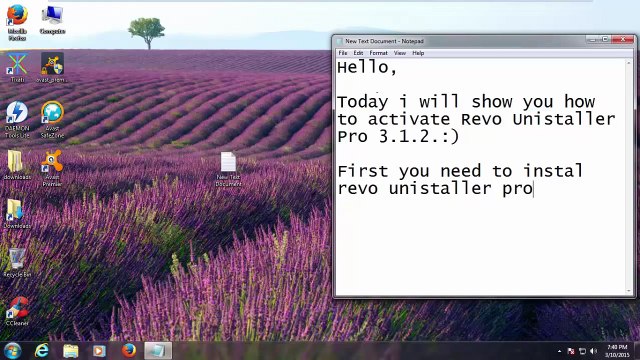Launch the CCleaner desktop shortcut
640x360 pixels.
tap(17, 311)
